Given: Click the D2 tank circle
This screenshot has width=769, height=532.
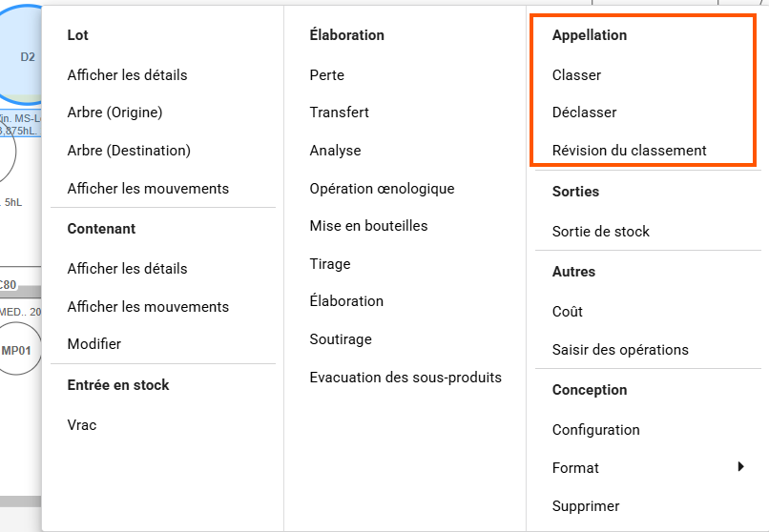Looking at the screenshot, I should (23, 57).
